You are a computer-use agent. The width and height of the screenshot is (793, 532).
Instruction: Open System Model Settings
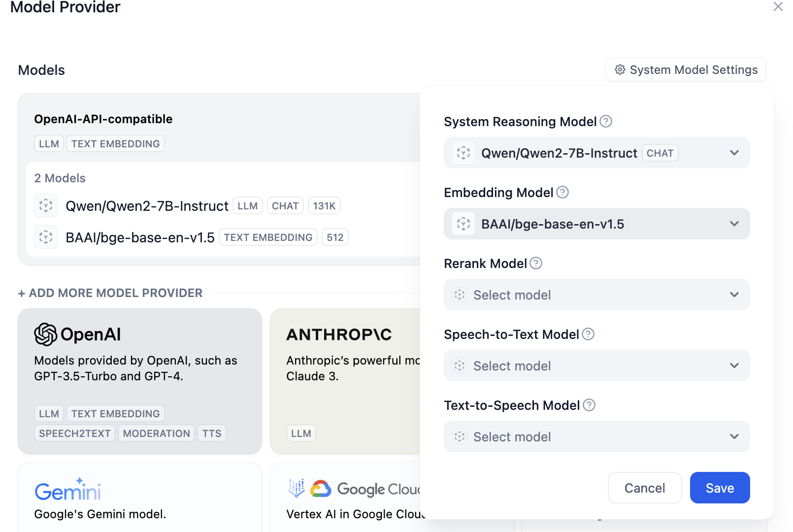686,70
